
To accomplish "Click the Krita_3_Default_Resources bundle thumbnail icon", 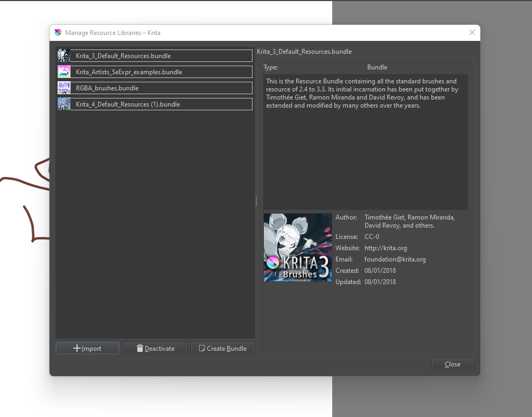I will [64, 56].
